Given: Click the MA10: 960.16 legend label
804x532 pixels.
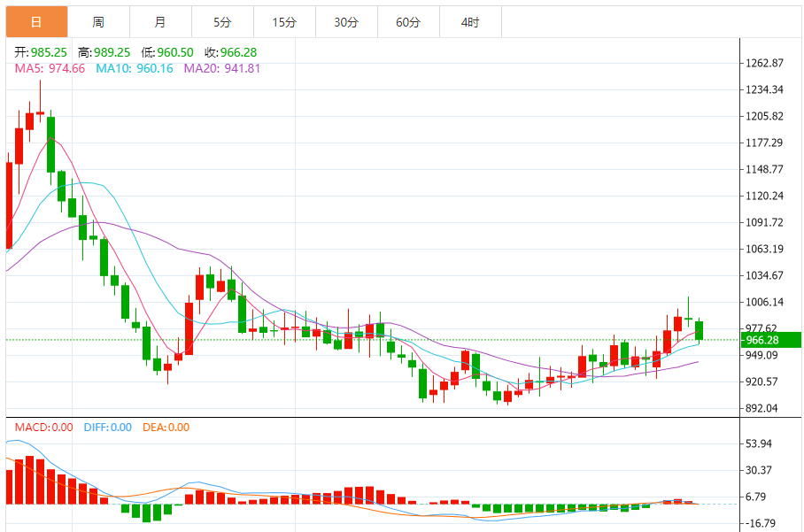Looking at the screenshot, I should click(135, 68).
